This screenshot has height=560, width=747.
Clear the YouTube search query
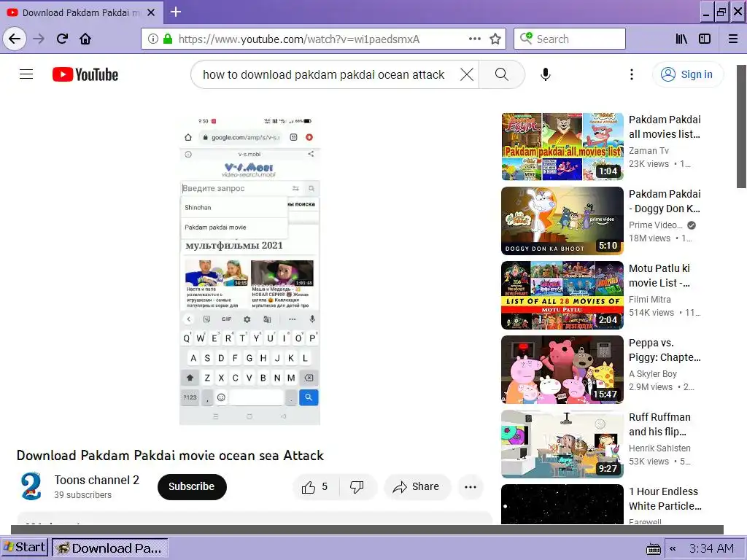point(467,74)
